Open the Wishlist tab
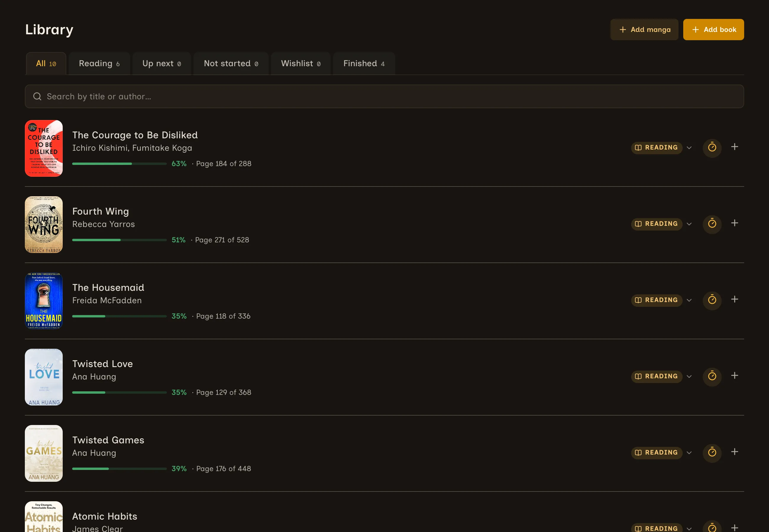This screenshot has width=769, height=532. [x=301, y=63]
